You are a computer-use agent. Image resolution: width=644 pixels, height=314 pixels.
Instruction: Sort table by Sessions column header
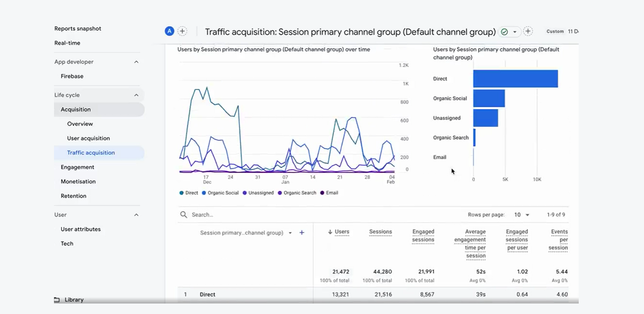tap(380, 232)
